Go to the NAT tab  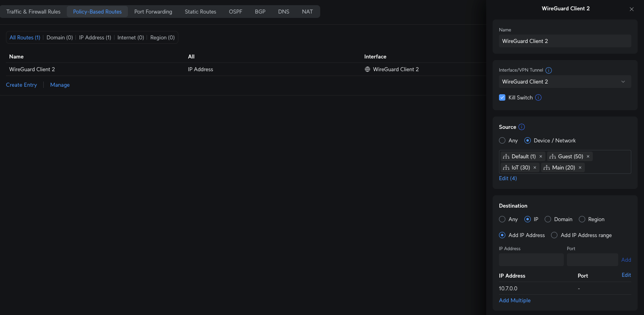click(x=307, y=12)
